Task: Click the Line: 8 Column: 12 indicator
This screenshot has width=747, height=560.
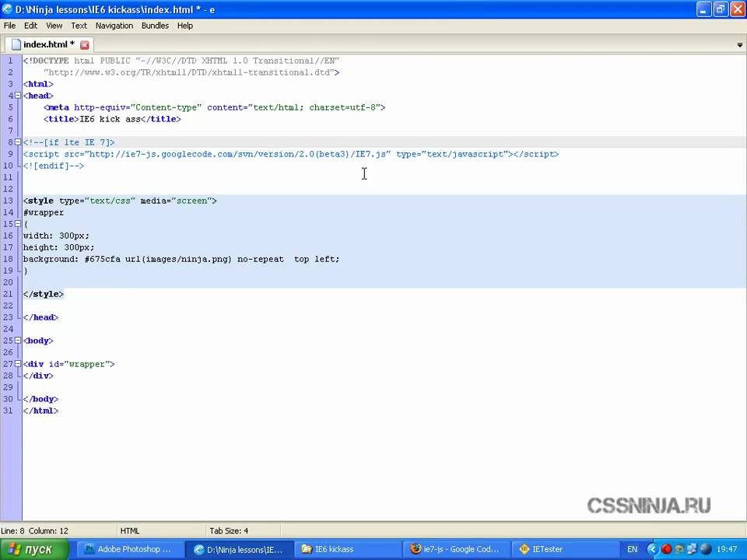Action: click(34, 530)
